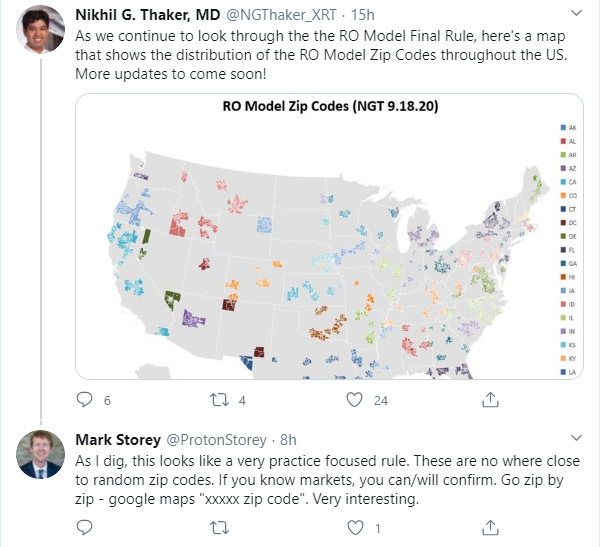Expand the menu on Mark Storey's tweet
This screenshot has width=605, height=547.
pyautogui.click(x=575, y=439)
